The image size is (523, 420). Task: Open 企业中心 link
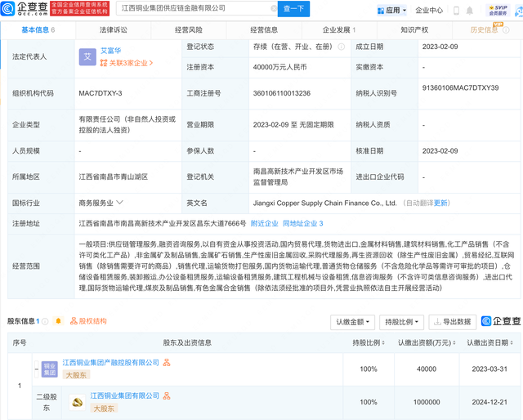[x=429, y=11]
